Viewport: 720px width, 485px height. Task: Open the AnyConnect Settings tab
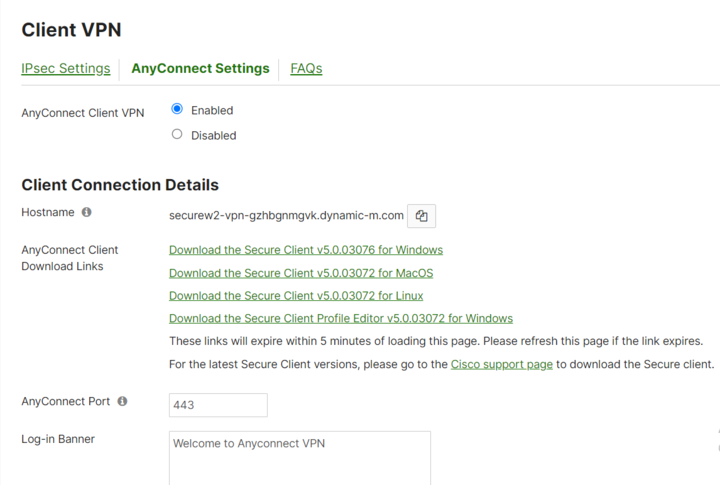200,69
